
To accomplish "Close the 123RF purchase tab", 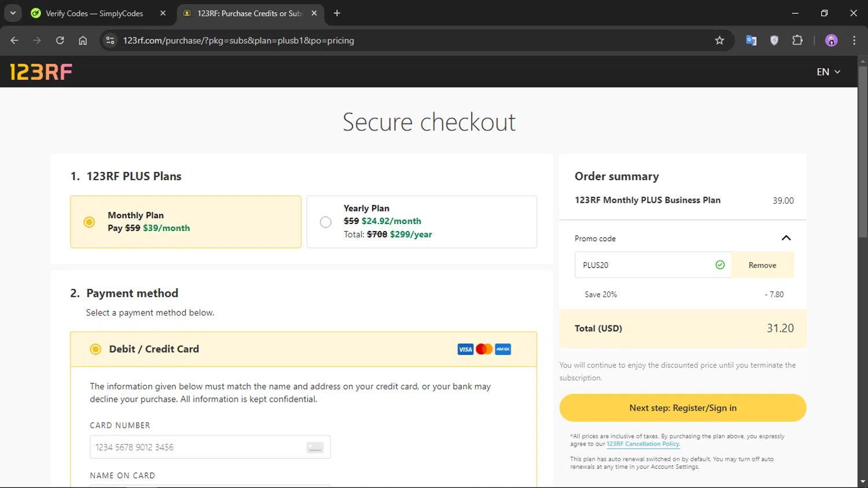I will pyautogui.click(x=314, y=13).
